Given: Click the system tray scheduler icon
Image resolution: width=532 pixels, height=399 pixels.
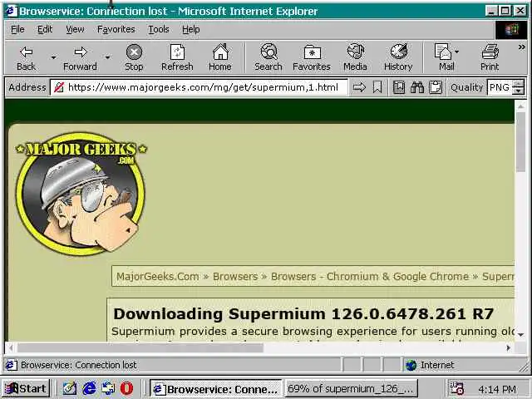Looking at the screenshot, I should pos(456,388).
